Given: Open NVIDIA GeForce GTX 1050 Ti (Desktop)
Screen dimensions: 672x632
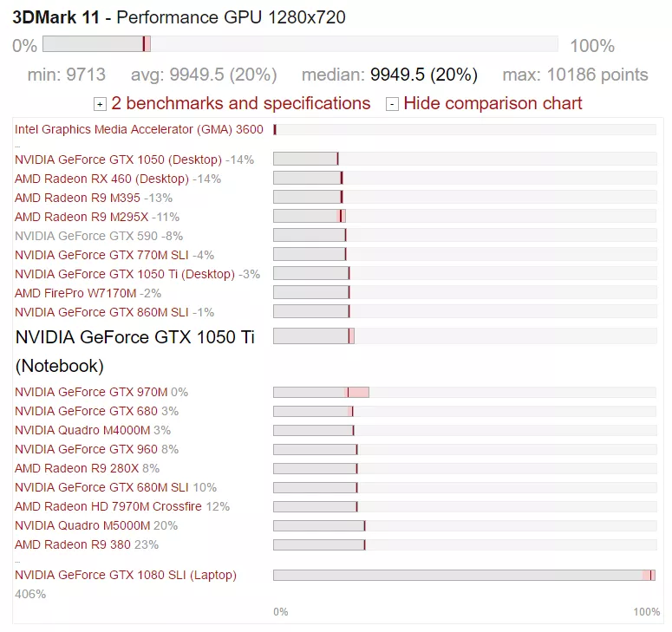Looking at the screenshot, I should point(125,274).
